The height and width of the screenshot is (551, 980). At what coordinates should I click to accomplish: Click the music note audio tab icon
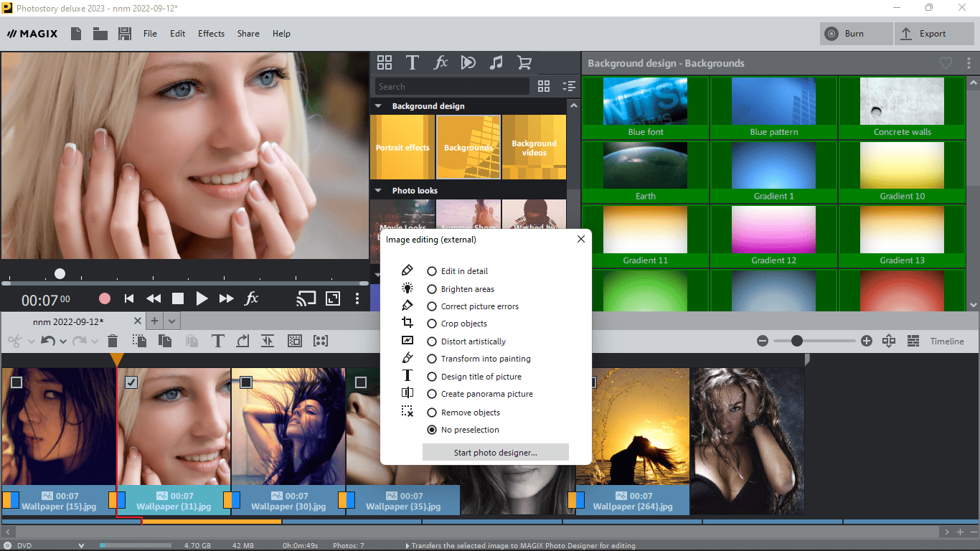pos(496,62)
